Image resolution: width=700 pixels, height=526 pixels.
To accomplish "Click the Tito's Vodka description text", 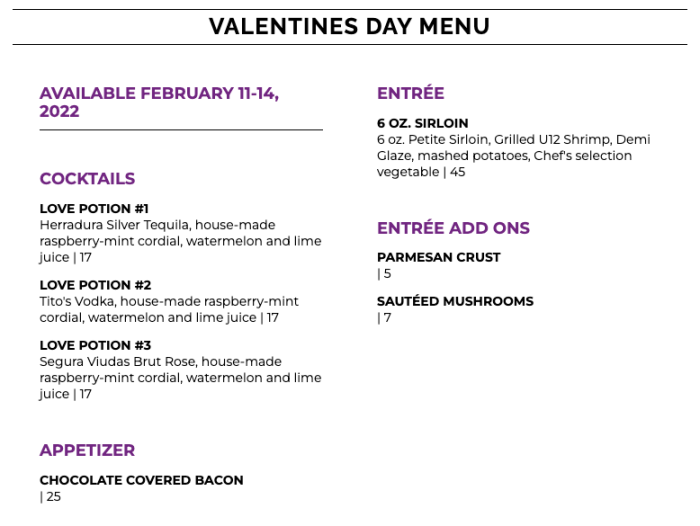I will (x=168, y=310).
